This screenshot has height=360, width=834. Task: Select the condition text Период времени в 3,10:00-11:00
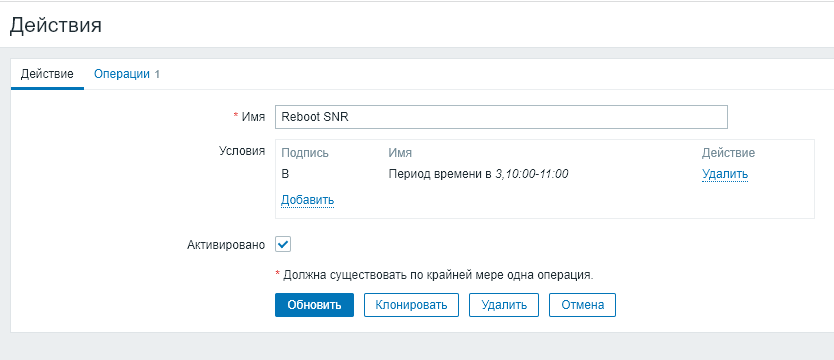coord(478,174)
